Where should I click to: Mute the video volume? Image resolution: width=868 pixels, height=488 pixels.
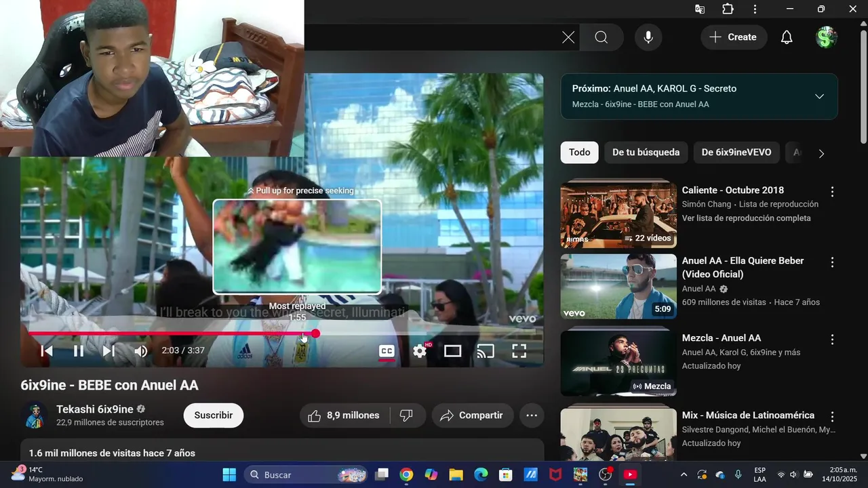(140, 351)
